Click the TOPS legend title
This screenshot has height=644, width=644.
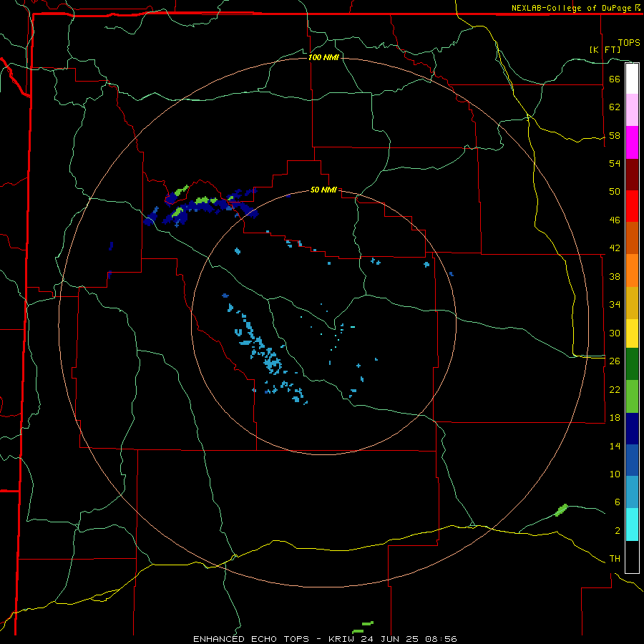(x=629, y=43)
